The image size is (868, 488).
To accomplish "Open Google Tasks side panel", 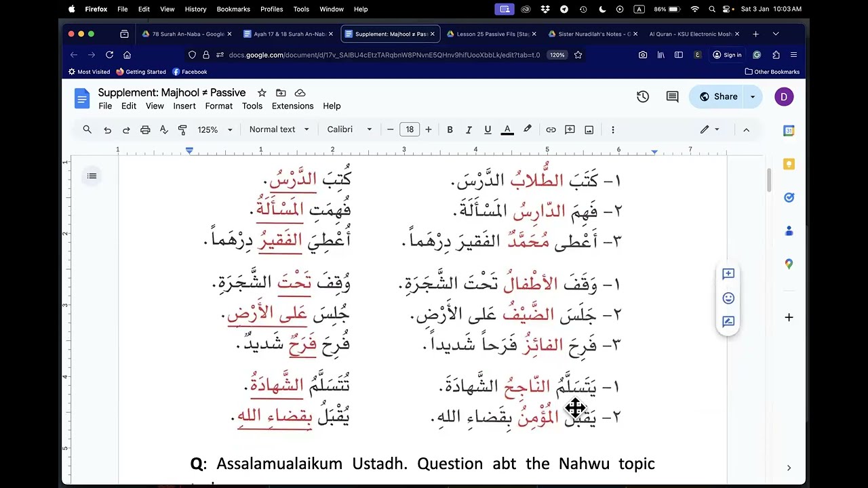I will [789, 197].
